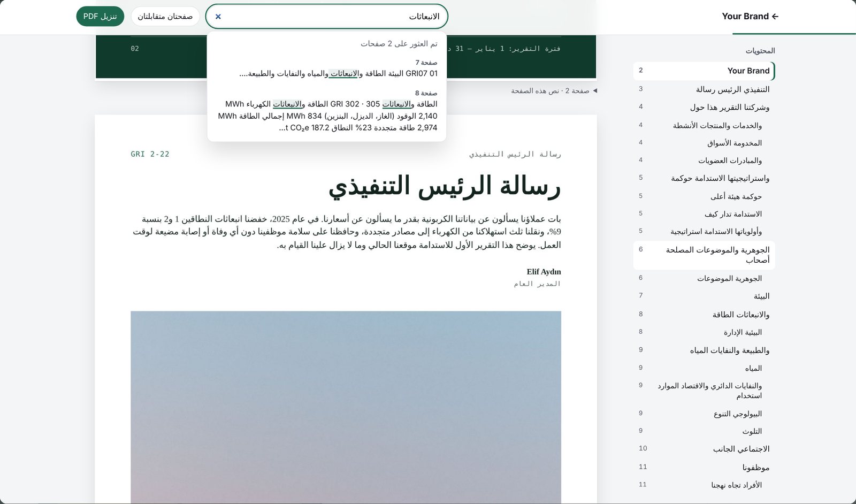Select Your Brand entry in contents list
This screenshot has width=856, height=504.
[704, 71]
